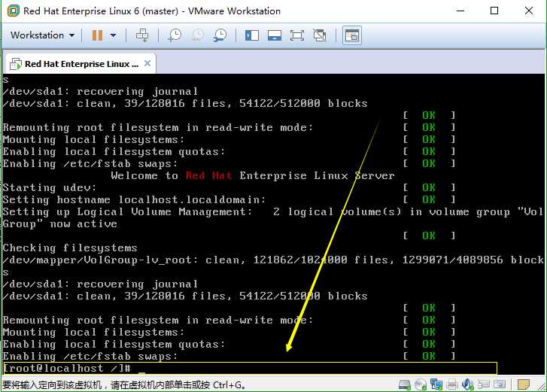This screenshot has height=392, width=547.
Task: Click the window resize grip in status bar
Action: coord(542,386)
